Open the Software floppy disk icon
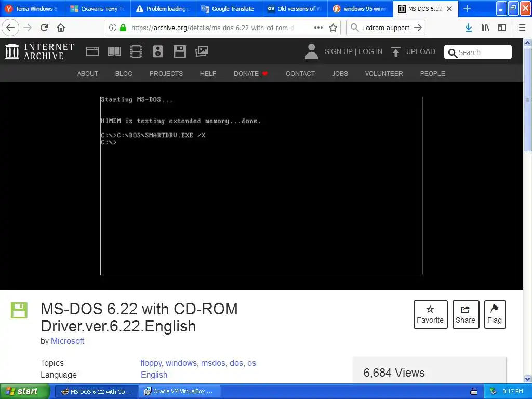Screen dimensions: 532x399 179,51
